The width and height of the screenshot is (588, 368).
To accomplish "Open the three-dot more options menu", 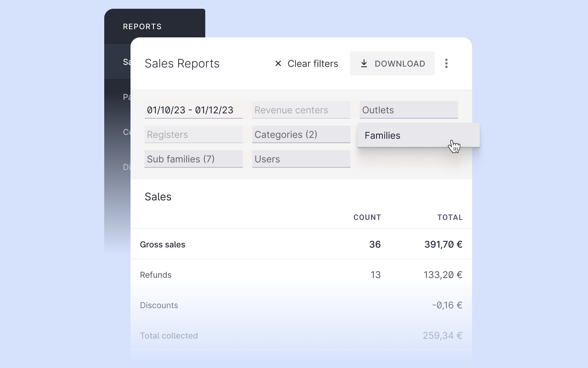I will click(x=446, y=63).
